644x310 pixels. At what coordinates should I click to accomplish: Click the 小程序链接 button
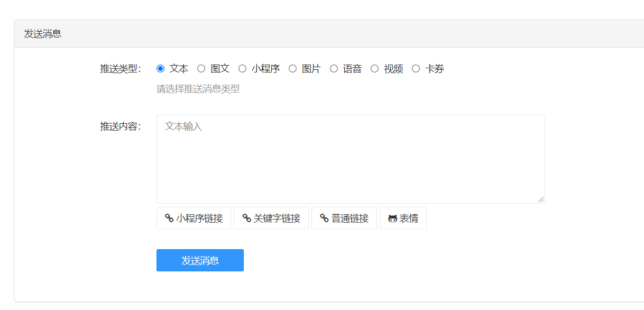pyautogui.click(x=194, y=218)
